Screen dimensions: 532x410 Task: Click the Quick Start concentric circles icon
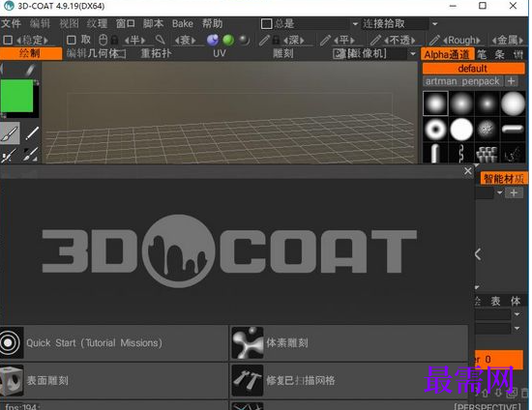[x=12, y=343]
